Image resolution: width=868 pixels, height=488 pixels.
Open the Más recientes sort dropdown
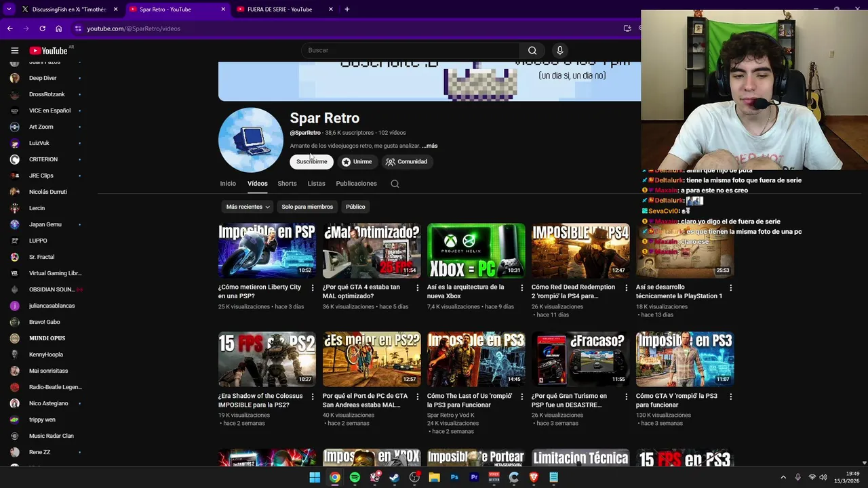[248, 207]
